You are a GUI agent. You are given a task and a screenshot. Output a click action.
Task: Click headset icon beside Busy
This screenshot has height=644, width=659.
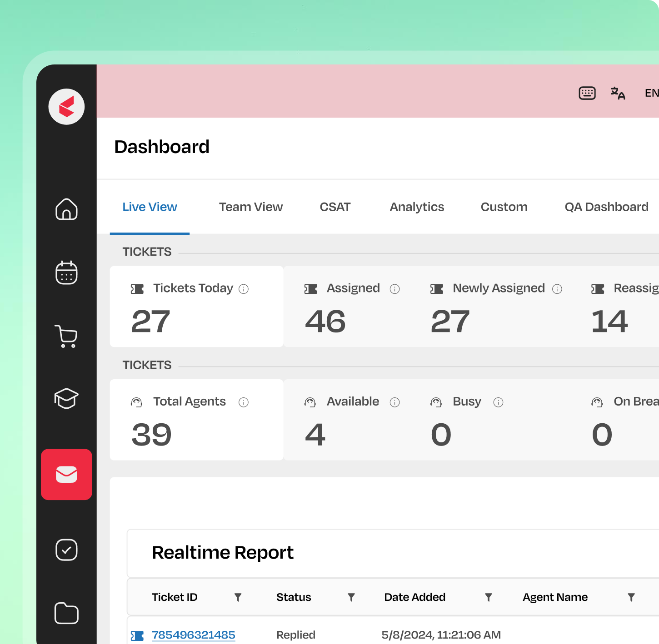(x=436, y=402)
